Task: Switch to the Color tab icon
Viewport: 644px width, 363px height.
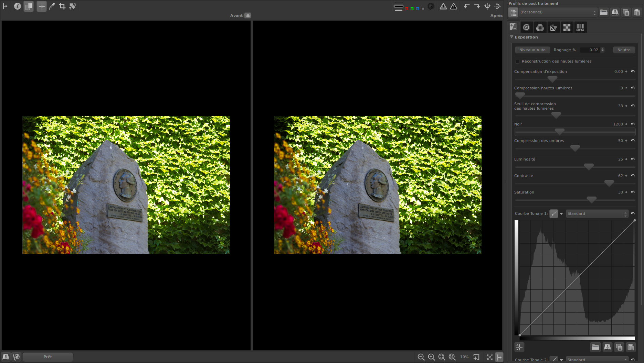Action: (540, 27)
